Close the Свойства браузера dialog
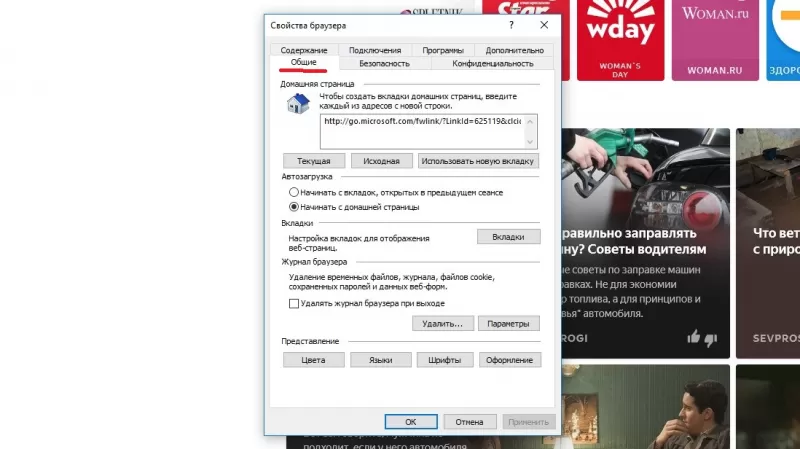800x449 pixels. tap(544, 25)
